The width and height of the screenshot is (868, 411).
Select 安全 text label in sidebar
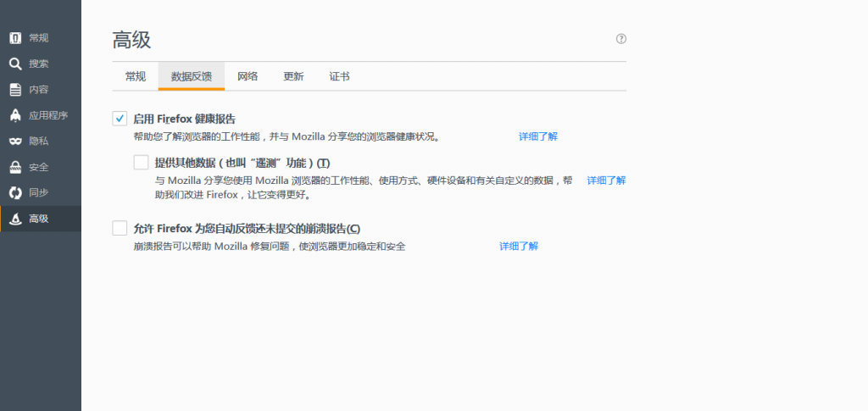click(39, 167)
